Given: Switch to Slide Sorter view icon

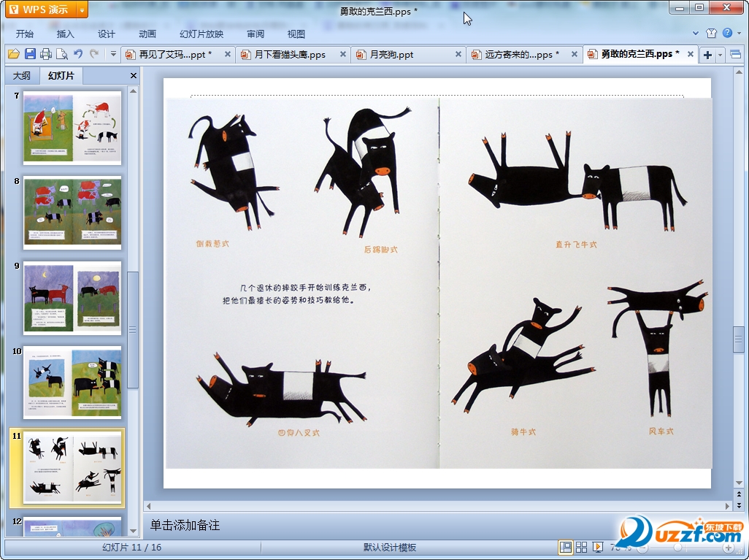Looking at the screenshot, I should click(581, 547).
